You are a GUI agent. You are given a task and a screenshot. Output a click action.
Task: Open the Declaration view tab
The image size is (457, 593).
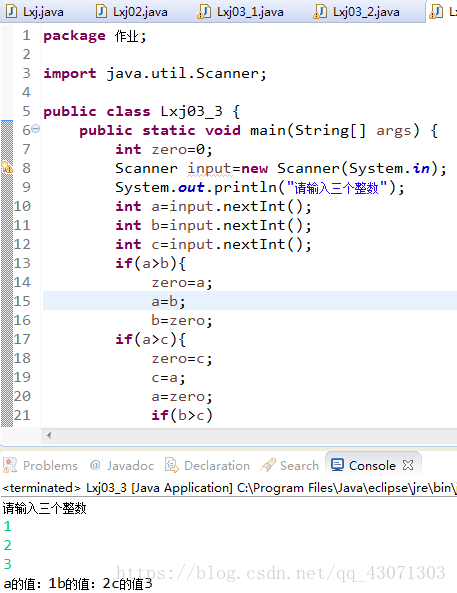pos(208,466)
